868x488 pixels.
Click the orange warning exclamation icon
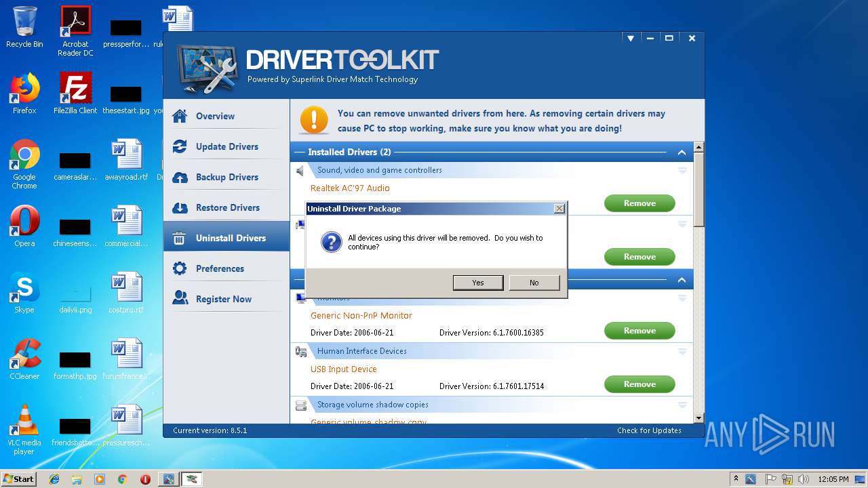(x=313, y=120)
